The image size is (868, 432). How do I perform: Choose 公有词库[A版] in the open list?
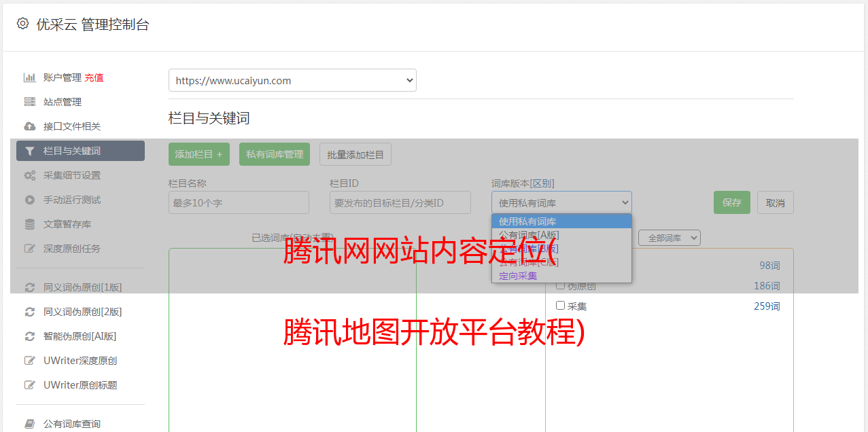[x=561, y=235]
